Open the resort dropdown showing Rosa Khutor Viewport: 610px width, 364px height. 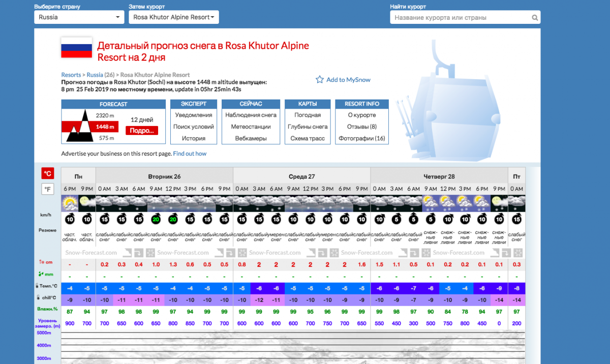(174, 17)
